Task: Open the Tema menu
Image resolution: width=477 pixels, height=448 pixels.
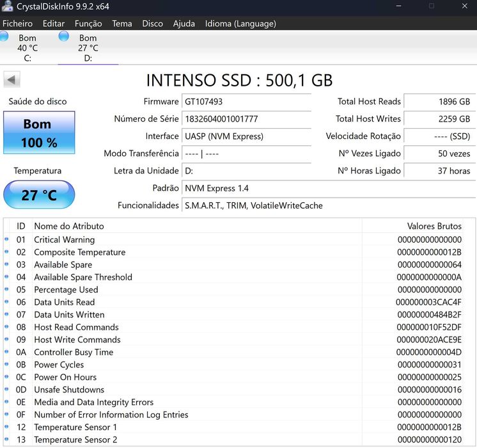Action: [x=122, y=24]
